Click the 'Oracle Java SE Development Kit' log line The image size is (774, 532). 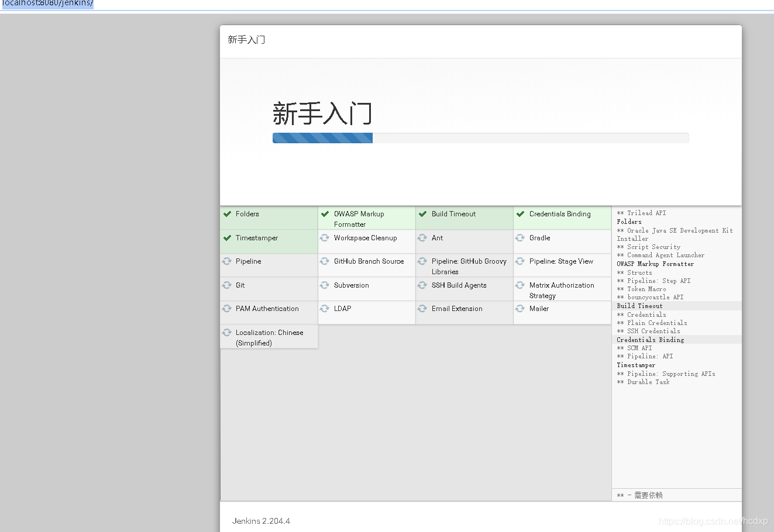pos(675,234)
